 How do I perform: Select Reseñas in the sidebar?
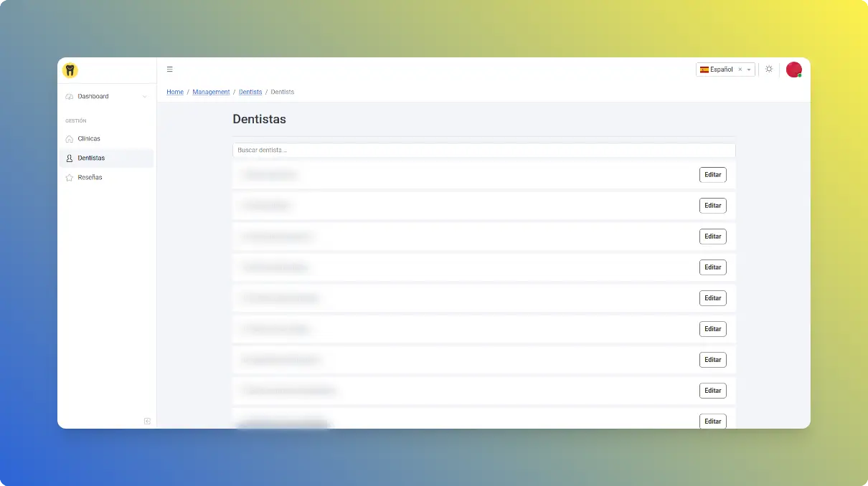(90, 178)
